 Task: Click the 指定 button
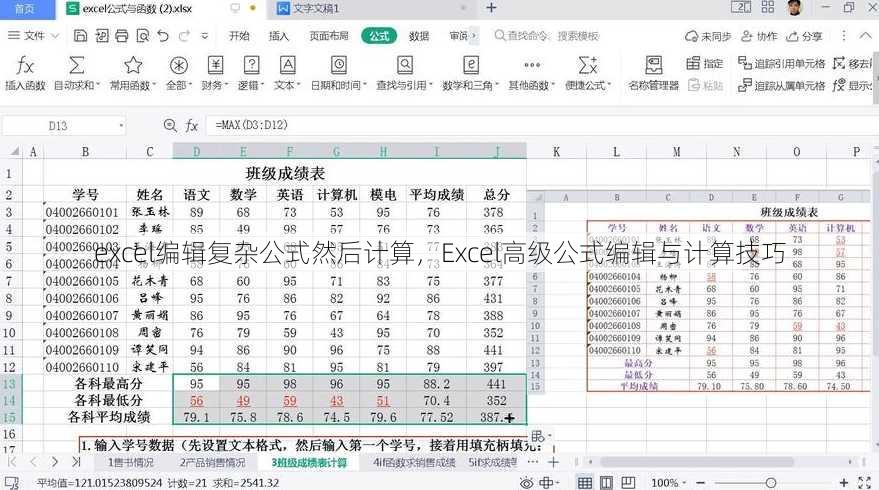(x=705, y=63)
